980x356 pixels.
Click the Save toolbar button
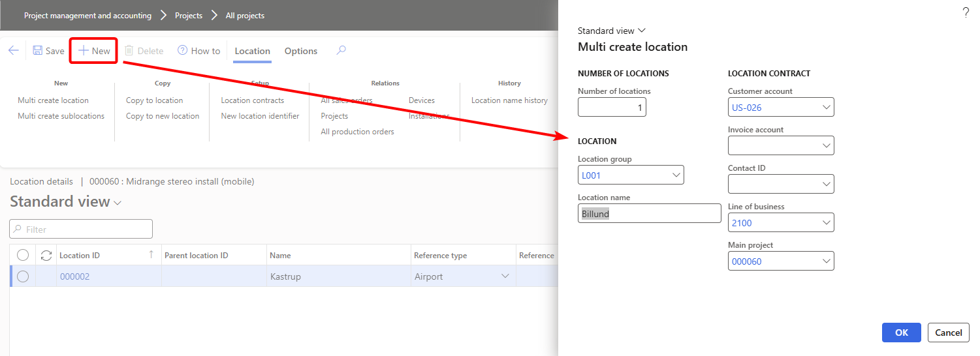point(48,51)
